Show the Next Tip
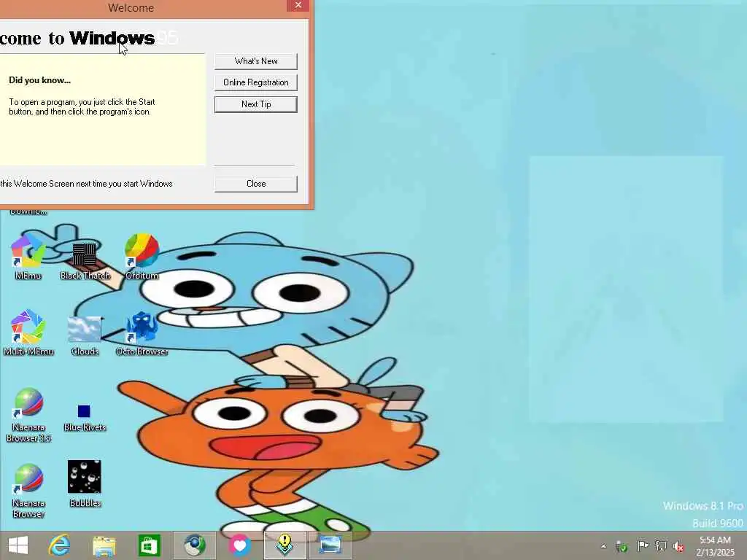747x560 pixels. coord(256,104)
